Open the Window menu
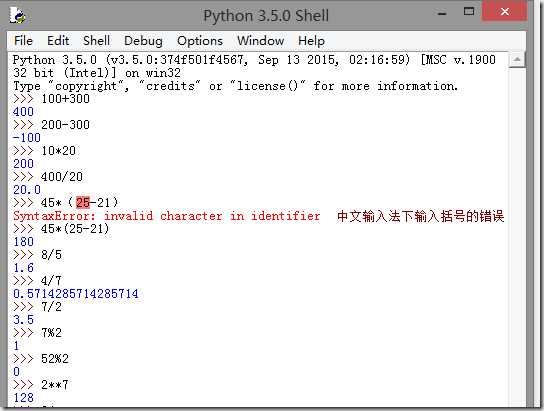 261,41
